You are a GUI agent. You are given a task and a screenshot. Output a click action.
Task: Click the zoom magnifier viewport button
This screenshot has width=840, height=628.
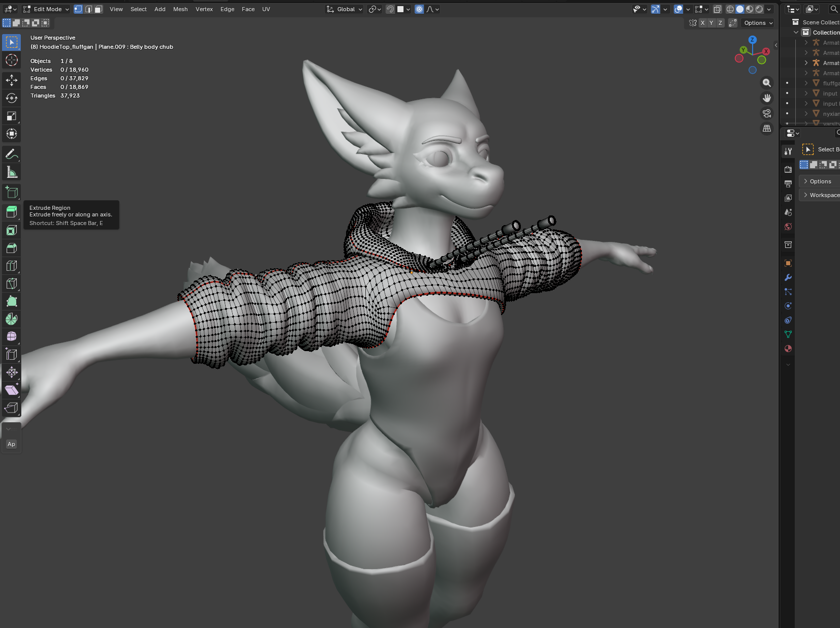767,83
